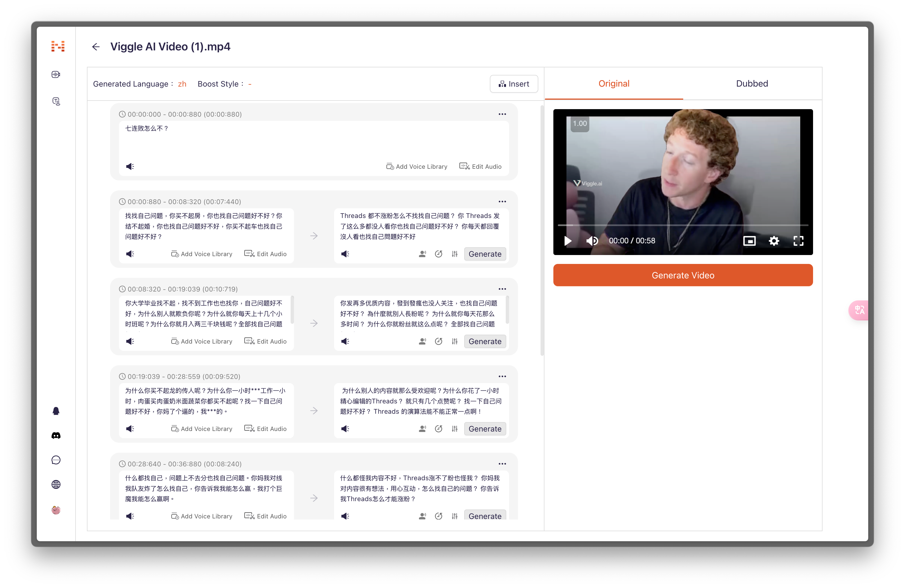Click the zh generated language value
905x588 pixels.
(182, 84)
